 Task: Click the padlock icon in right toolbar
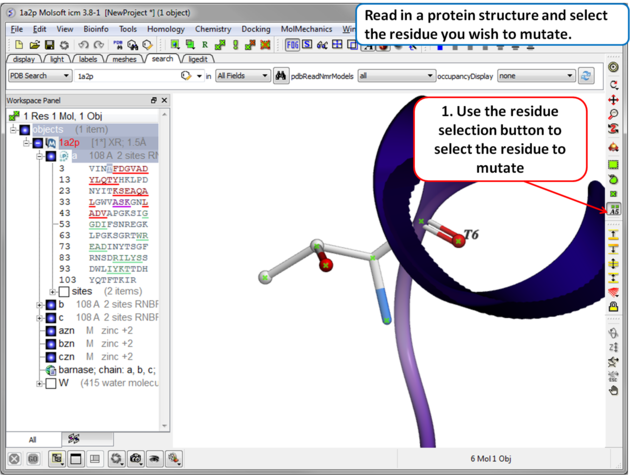point(613,307)
